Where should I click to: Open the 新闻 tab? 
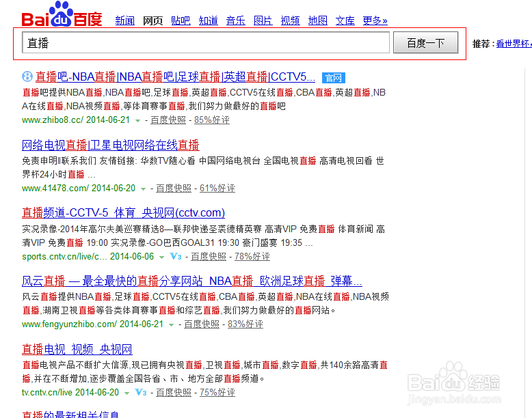point(125,20)
